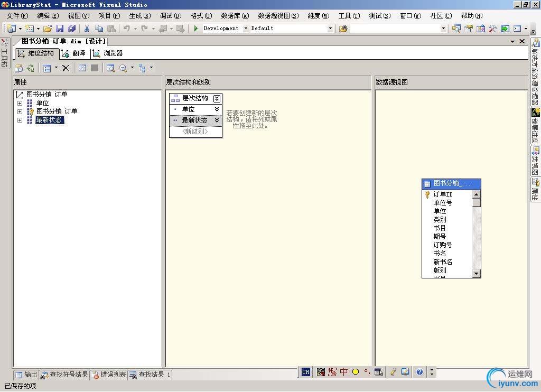The height and width of the screenshot is (392, 541).
Task: Open the Default platform dropdown
Action: tap(330, 29)
